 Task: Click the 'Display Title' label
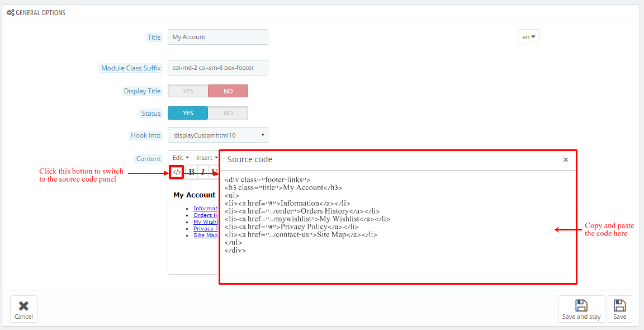[x=142, y=91]
